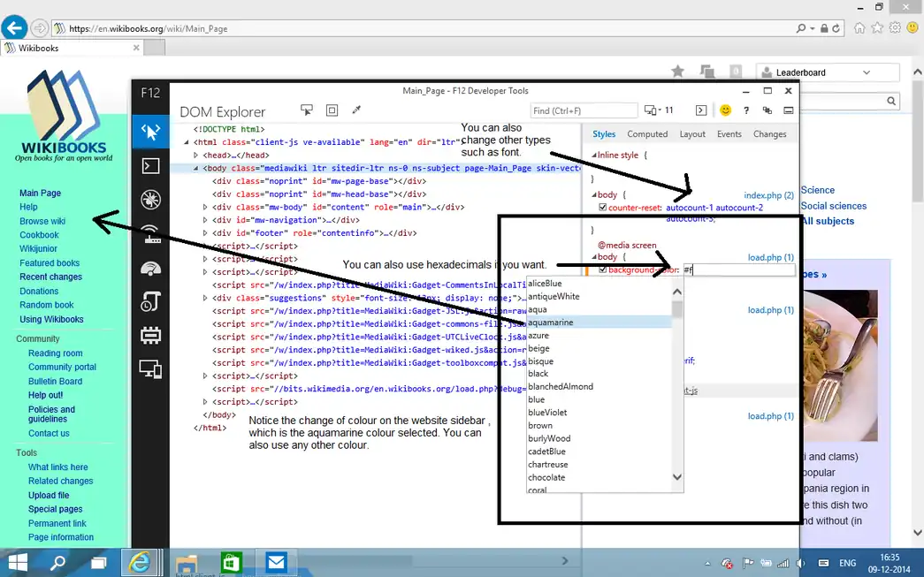Switch to the Computed tab

(647, 134)
